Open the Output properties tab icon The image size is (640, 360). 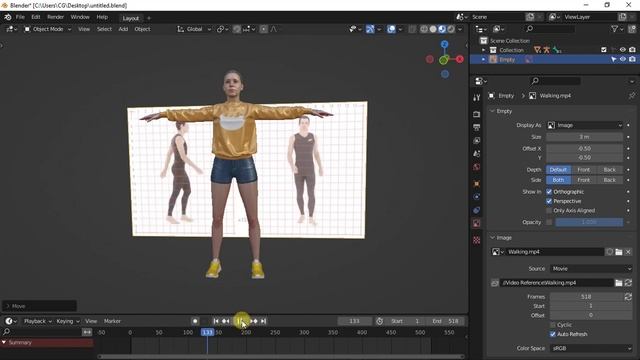[476, 127]
